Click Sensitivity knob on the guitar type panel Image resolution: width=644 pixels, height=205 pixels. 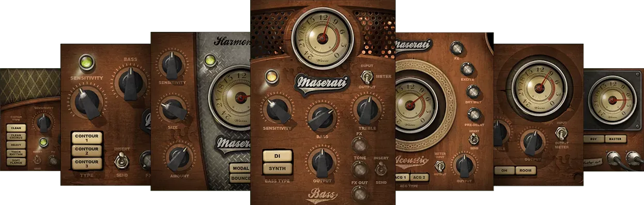(44, 123)
